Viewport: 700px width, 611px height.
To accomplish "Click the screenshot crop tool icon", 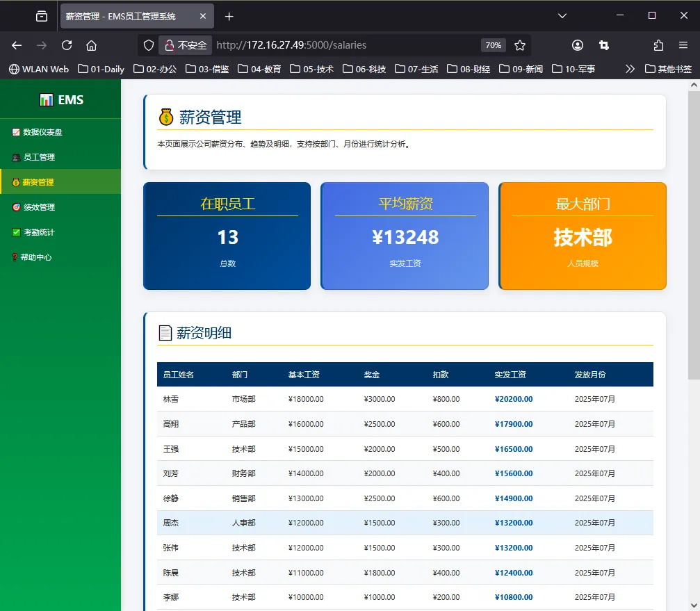I will point(603,45).
